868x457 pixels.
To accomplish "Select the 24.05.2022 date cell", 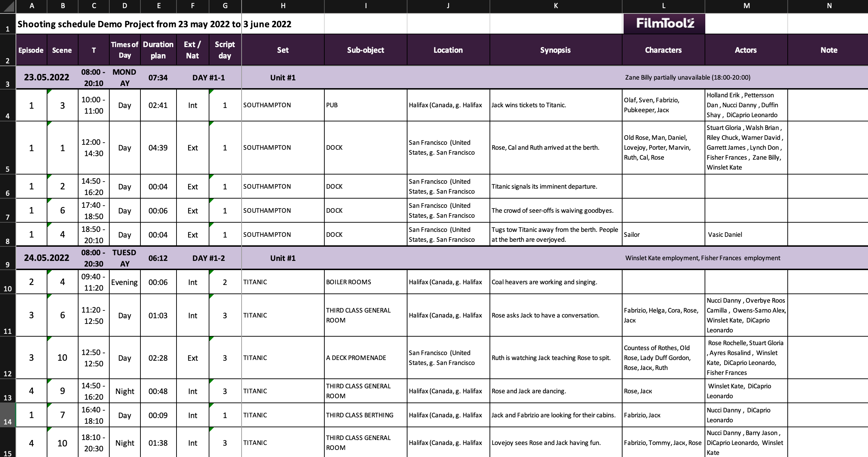I will (47, 258).
